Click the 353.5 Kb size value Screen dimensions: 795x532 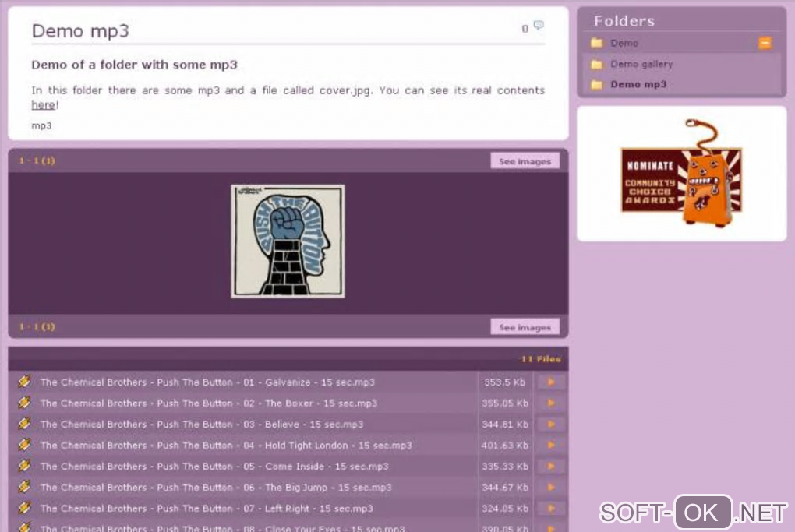(x=504, y=382)
